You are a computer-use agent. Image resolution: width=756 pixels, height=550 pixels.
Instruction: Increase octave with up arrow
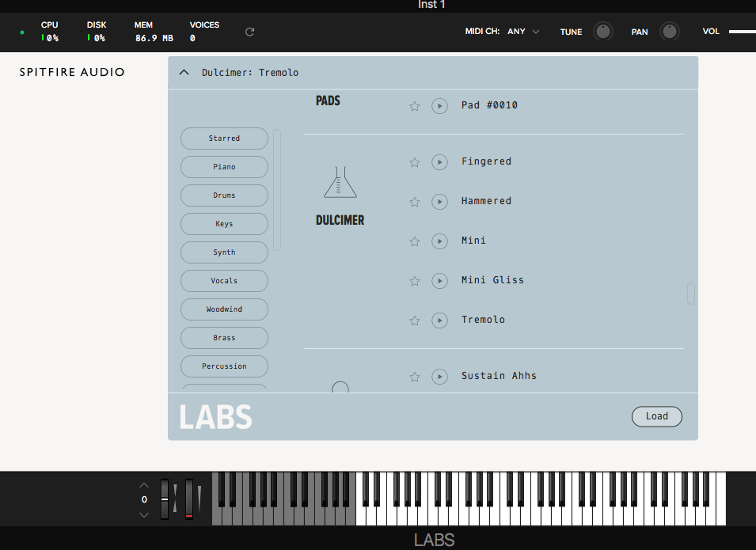pos(143,485)
